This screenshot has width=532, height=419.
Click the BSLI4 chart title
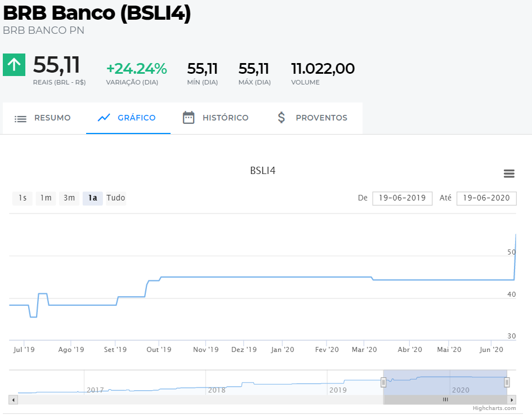point(262,171)
